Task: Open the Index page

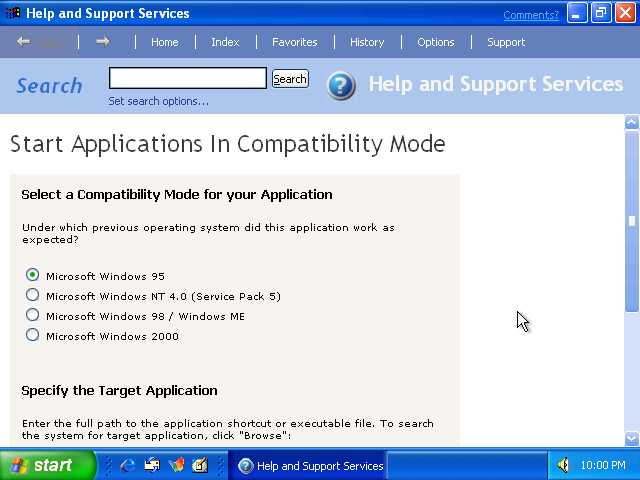Action: (x=225, y=42)
